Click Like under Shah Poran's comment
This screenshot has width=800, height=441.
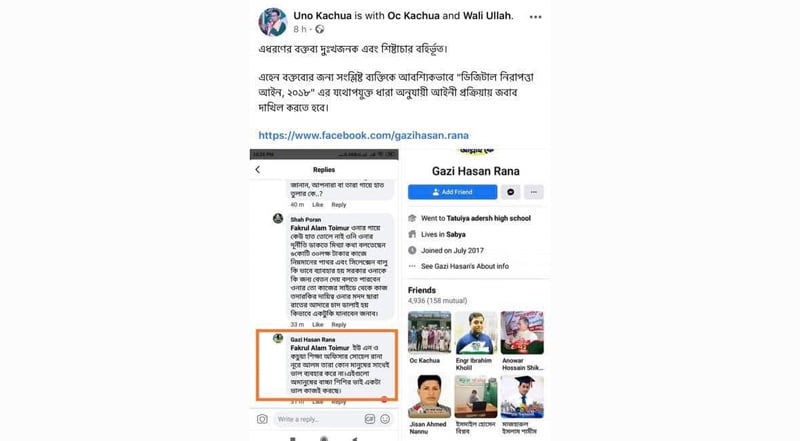point(318,325)
